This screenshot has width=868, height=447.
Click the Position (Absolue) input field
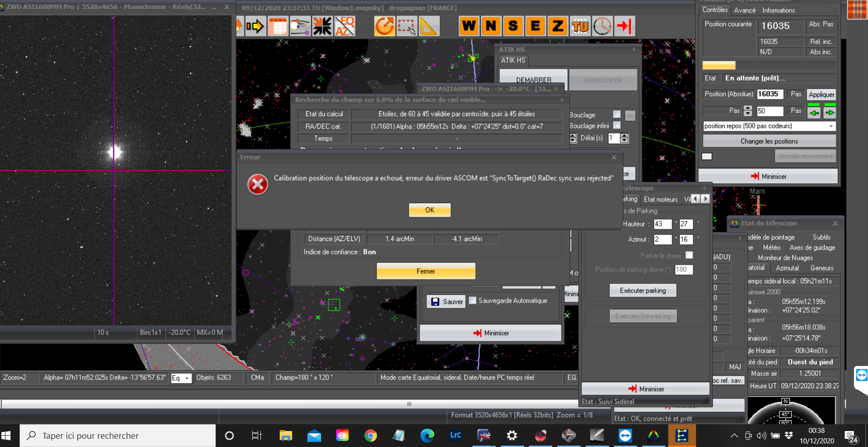point(769,94)
